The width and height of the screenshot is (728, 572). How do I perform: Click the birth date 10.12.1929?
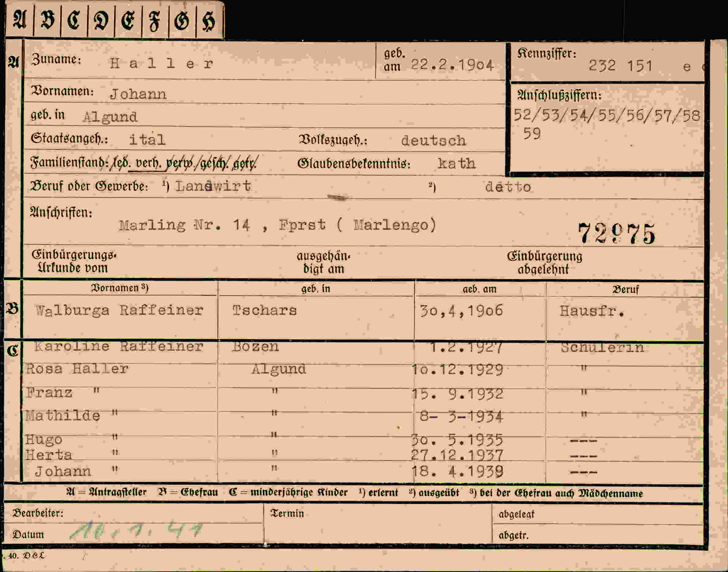pos(458,370)
